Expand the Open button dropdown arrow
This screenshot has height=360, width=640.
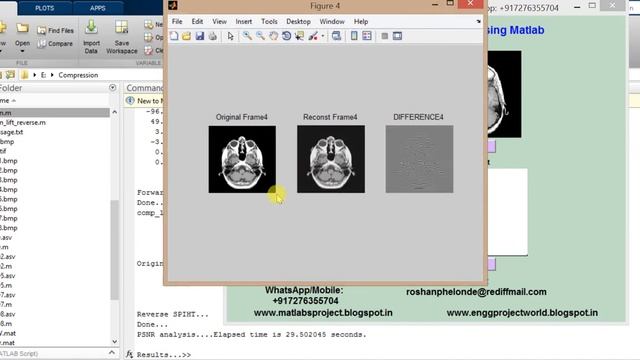point(22,51)
